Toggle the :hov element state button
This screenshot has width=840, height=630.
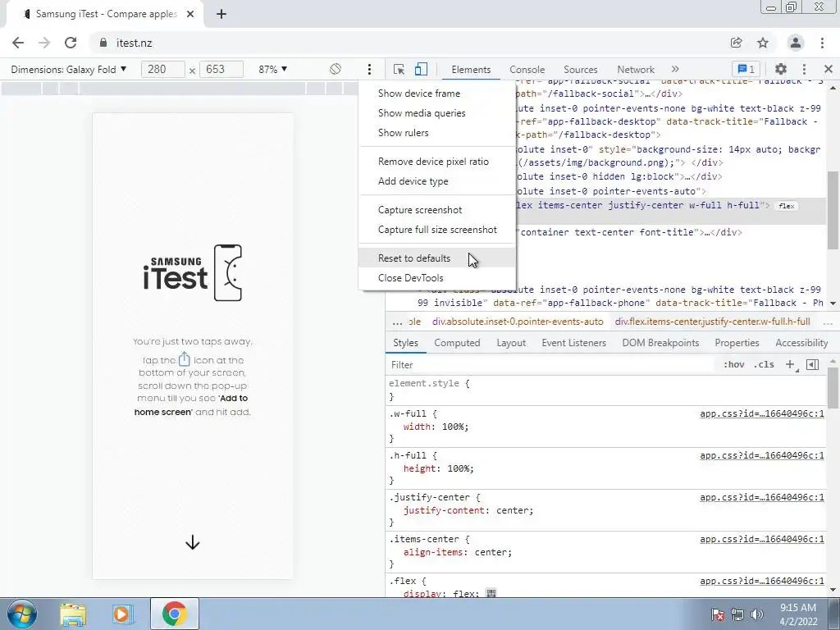click(x=734, y=365)
